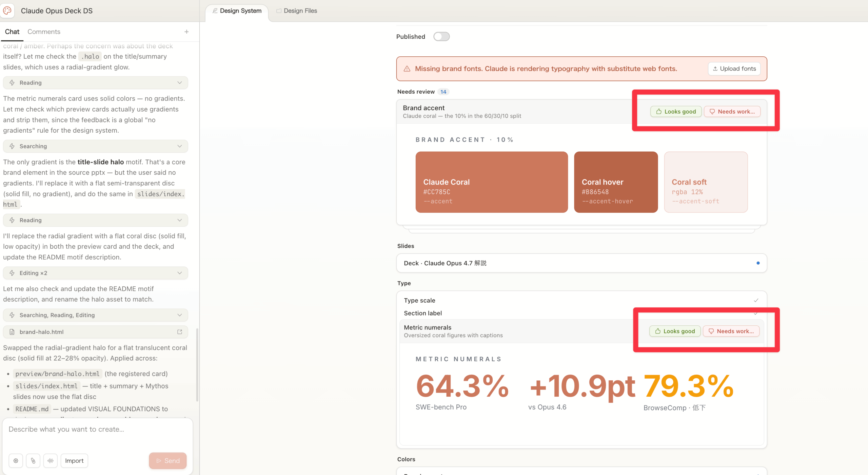Image resolution: width=868 pixels, height=475 pixels.
Task: Click the blue dot on Deck row
Action: 758,263
